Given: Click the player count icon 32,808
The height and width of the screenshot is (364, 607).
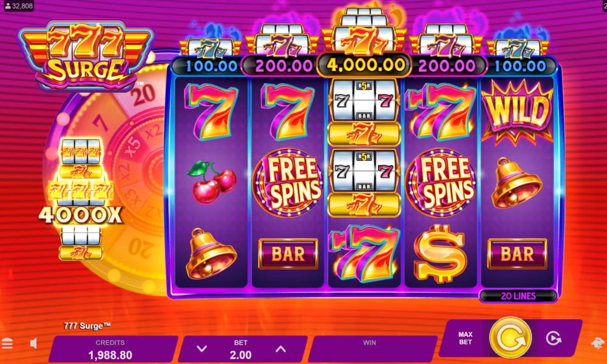Looking at the screenshot, I should tap(17, 6).
